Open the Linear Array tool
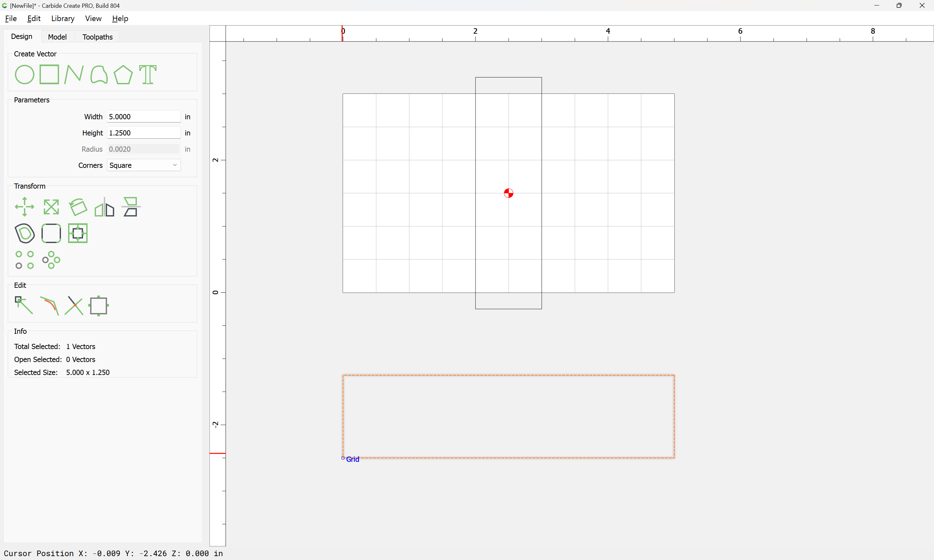The image size is (934, 560). pos(25,260)
